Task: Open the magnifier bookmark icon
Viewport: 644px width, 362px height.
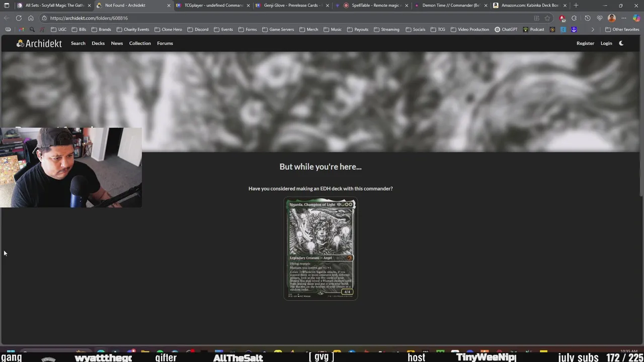Action: [x=32, y=30]
